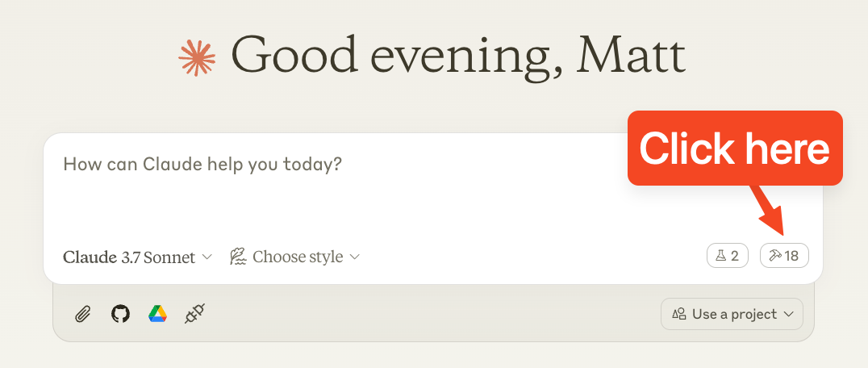Select the Choose style label
This screenshot has height=368, width=868.
pyautogui.click(x=298, y=257)
